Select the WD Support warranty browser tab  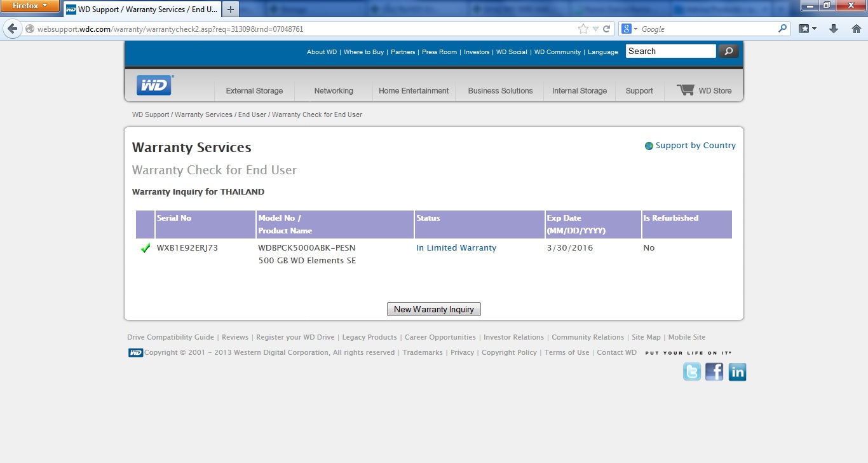click(x=142, y=10)
